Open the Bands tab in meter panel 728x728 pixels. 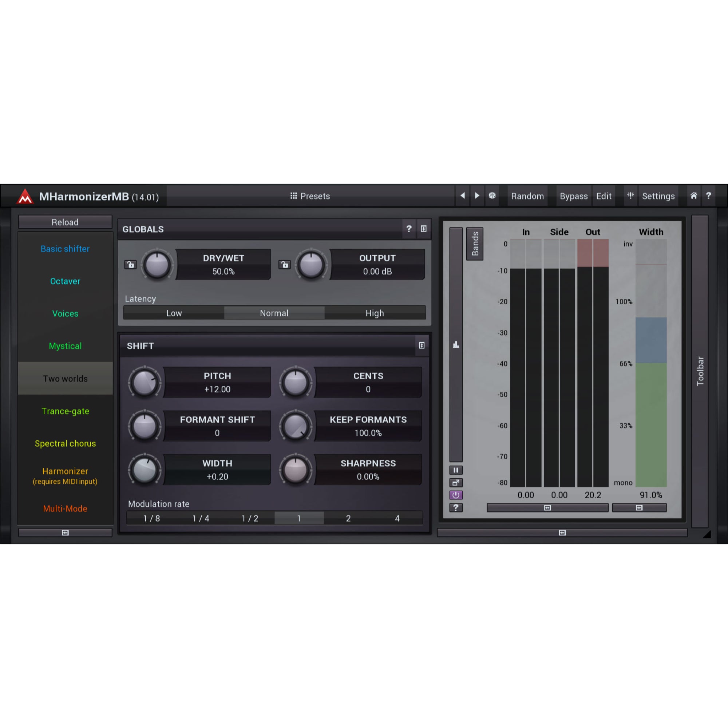[x=475, y=244]
